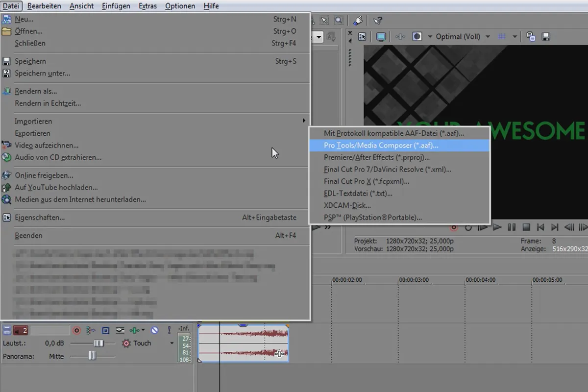Stop playback in preview transport
Screen dimensions: 588x392
[x=526, y=227]
